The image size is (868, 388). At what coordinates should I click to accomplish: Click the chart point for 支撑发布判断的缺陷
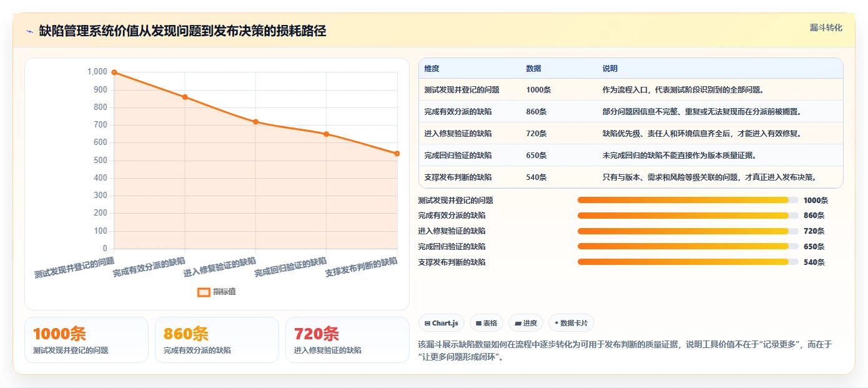(397, 154)
